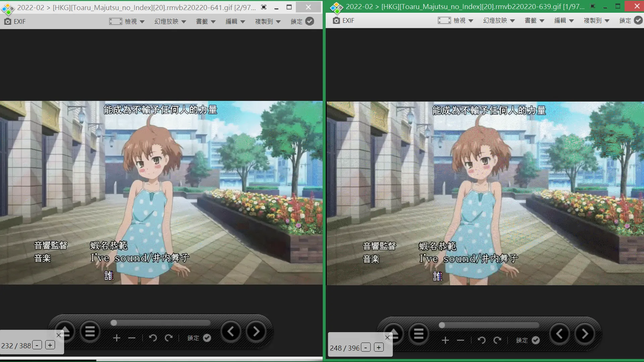The width and height of the screenshot is (644, 362).
Task: Decrease frame number with minus at 248/396
Action: (366, 347)
